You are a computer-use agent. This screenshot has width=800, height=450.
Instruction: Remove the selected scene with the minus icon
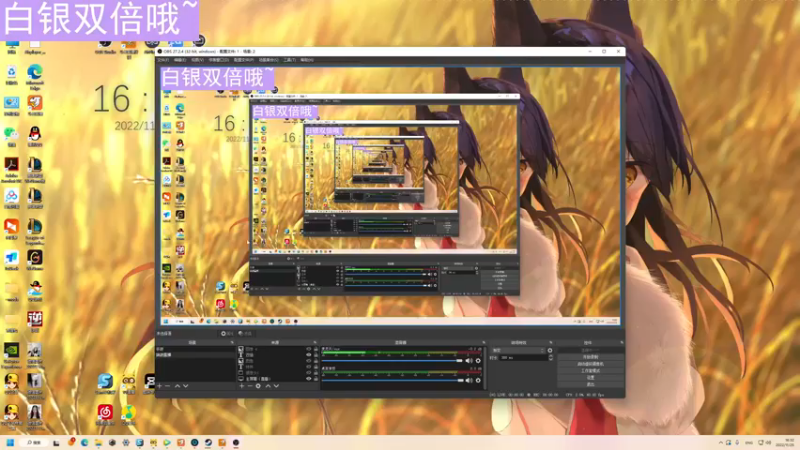tap(167, 386)
